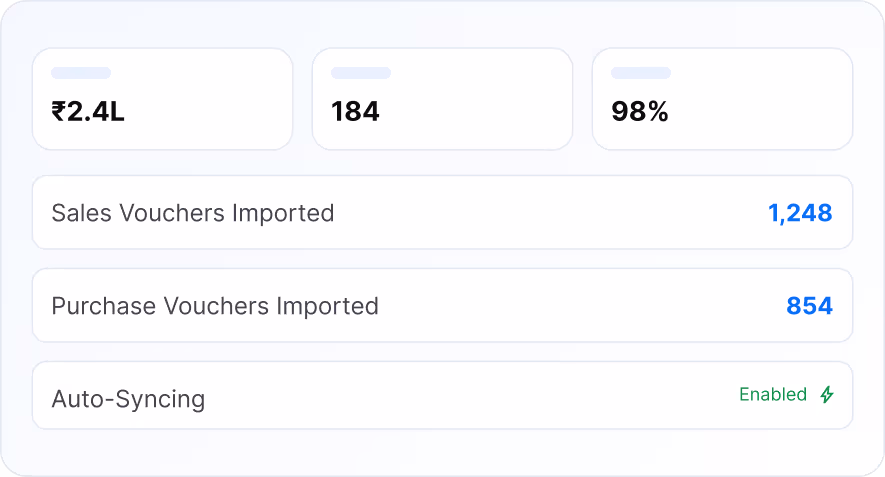Click the Enabled status text
The height and width of the screenshot is (477, 885).
click(x=773, y=394)
